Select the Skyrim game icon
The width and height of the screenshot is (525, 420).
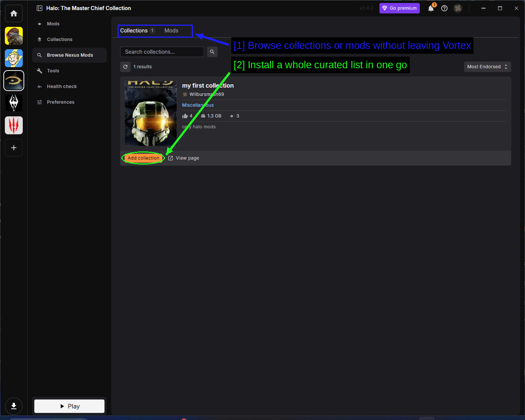(14, 103)
